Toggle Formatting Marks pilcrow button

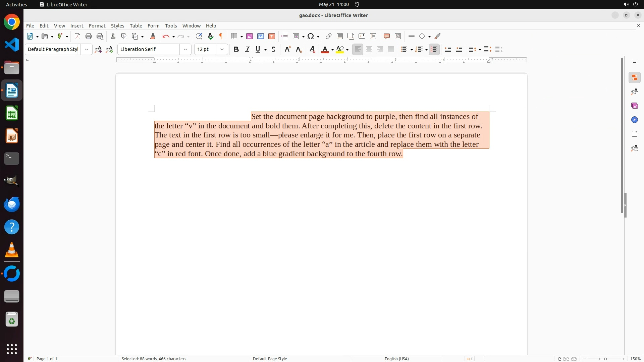tap(221, 36)
